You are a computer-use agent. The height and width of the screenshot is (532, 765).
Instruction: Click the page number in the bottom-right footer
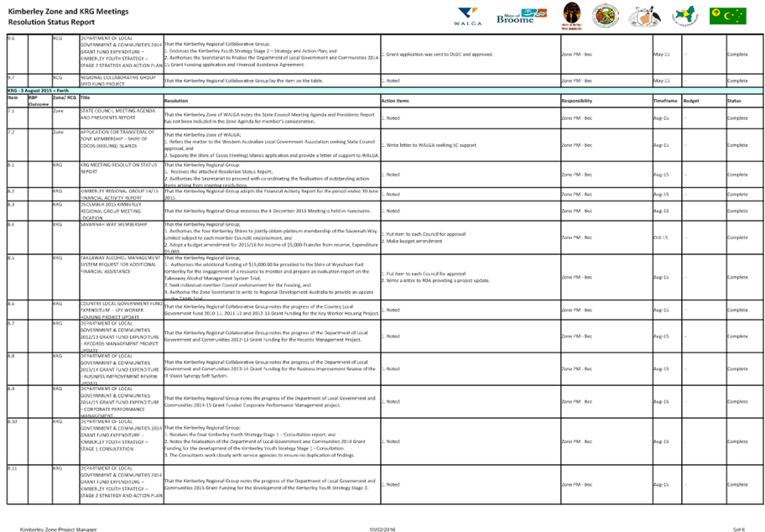[738, 528]
